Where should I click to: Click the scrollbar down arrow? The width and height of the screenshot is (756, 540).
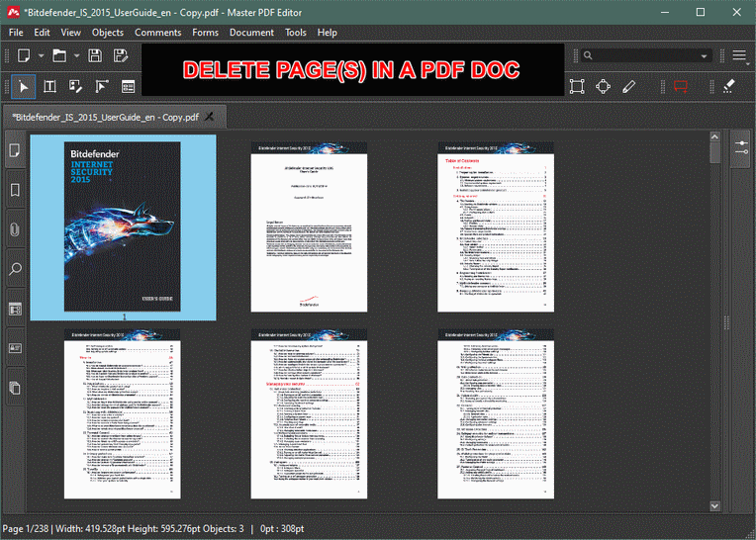[714, 505]
